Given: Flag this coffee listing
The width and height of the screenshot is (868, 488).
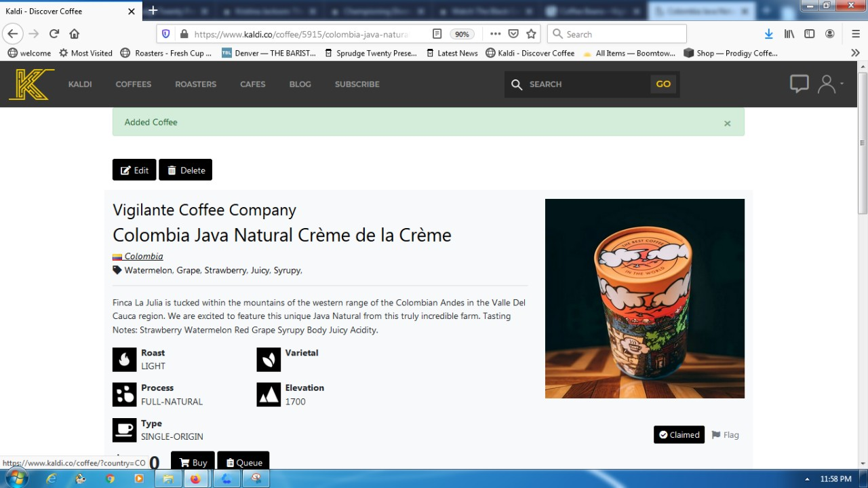Looking at the screenshot, I should [725, 435].
